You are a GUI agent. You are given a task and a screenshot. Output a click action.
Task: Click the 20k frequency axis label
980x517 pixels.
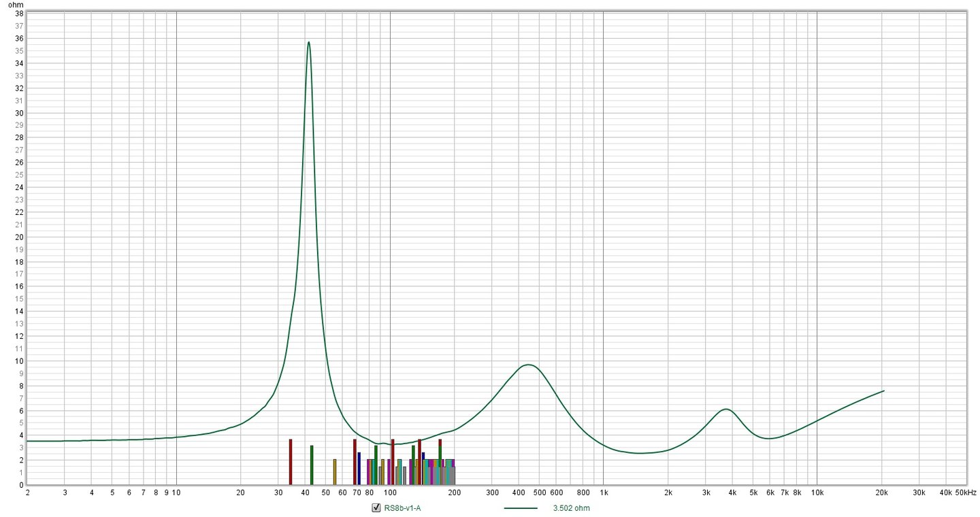881,492
